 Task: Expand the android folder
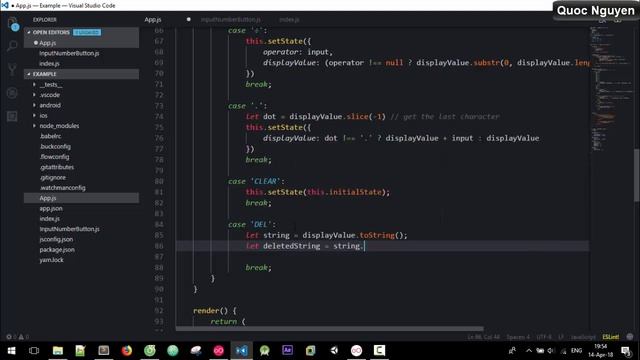coord(50,105)
